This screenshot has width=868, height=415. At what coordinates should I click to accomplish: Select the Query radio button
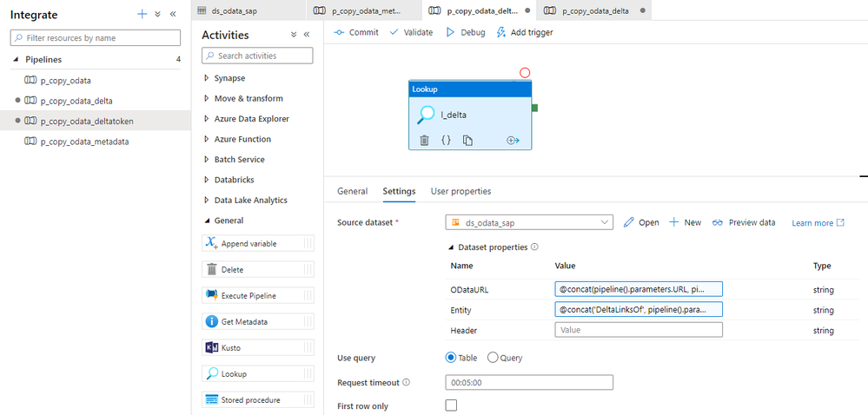493,358
